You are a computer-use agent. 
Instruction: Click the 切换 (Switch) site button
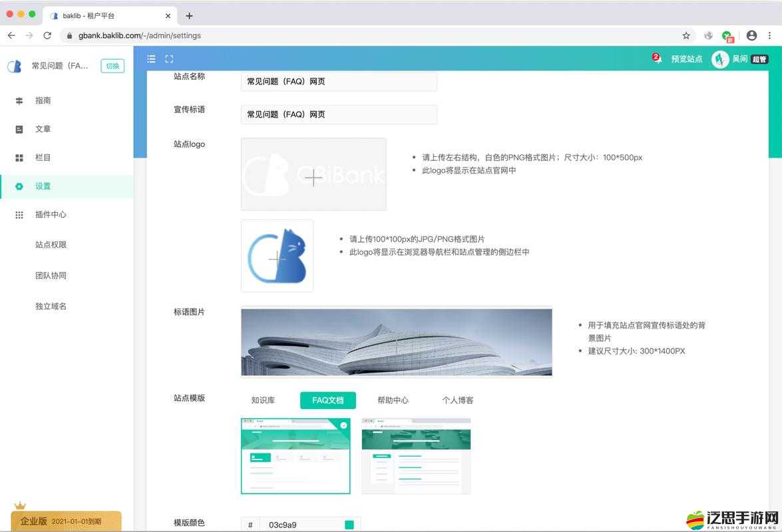(x=112, y=66)
